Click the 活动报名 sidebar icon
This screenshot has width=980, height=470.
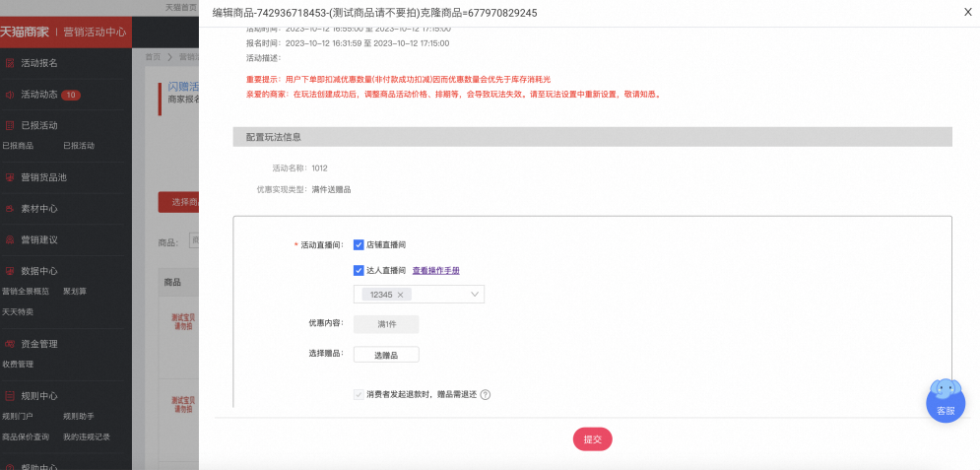[10, 63]
